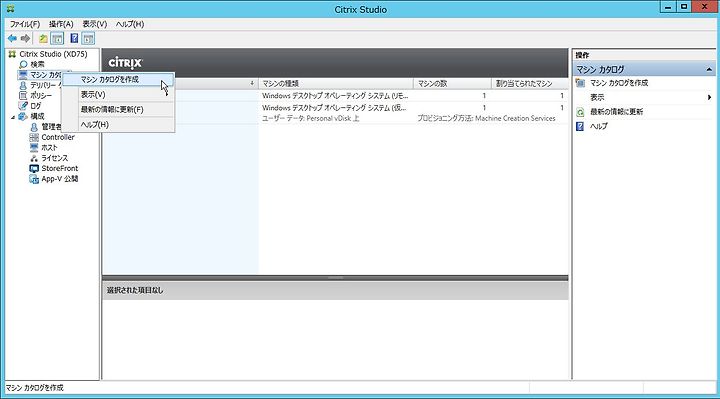Click 最新の情報に更新 refresh icon in actions pane
The width and height of the screenshot is (720, 399).
(580, 112)
